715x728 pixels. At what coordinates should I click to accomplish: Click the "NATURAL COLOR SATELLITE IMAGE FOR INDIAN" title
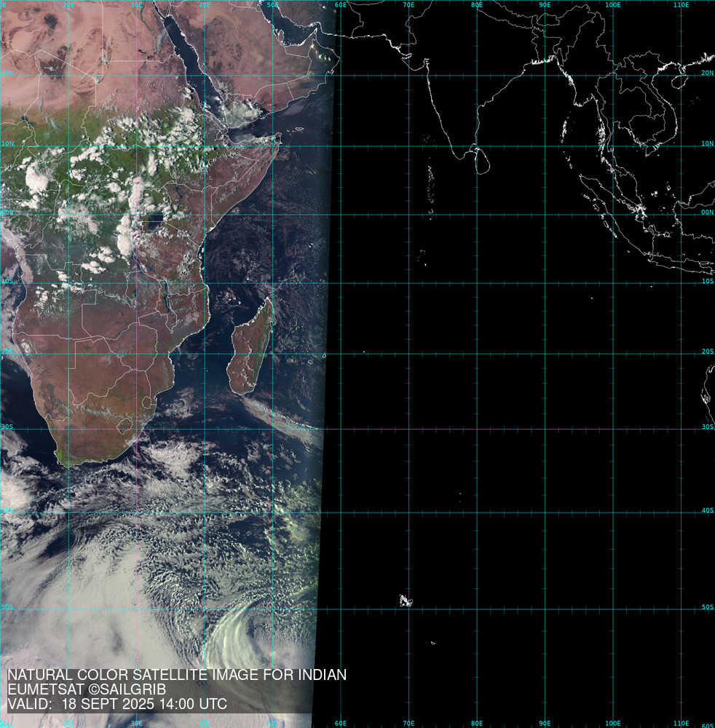177,675
